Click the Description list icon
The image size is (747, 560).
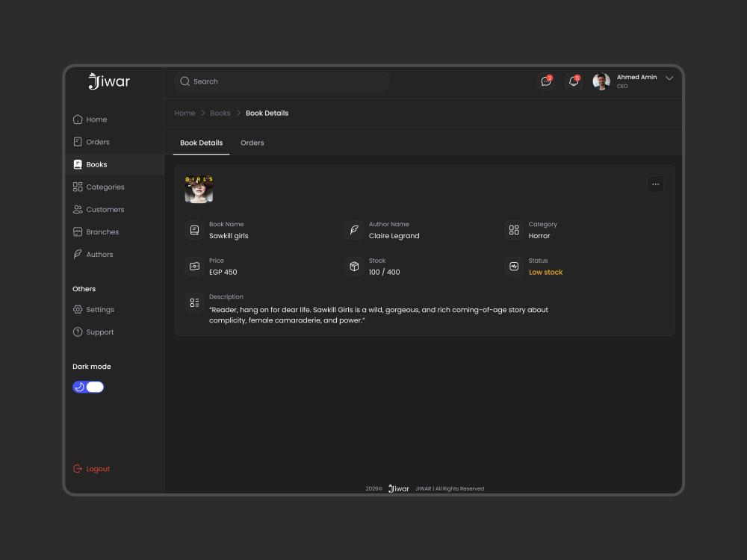tap(194, 302)
